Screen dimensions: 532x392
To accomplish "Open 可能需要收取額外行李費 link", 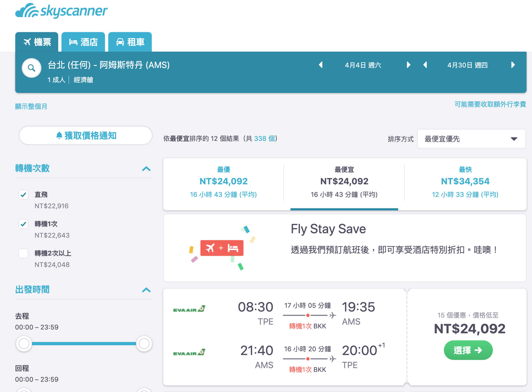I will [x=490, y=104].
